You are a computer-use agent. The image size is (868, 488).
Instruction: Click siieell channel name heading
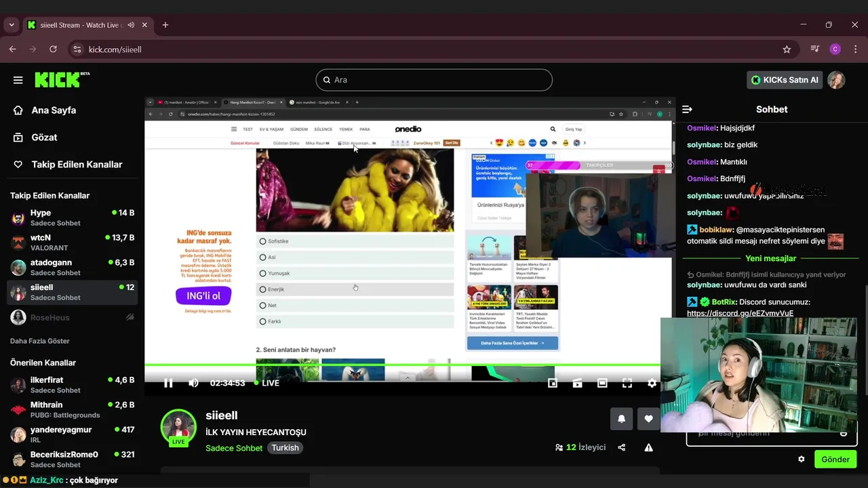pyautogui.click(x=222, y=415)
